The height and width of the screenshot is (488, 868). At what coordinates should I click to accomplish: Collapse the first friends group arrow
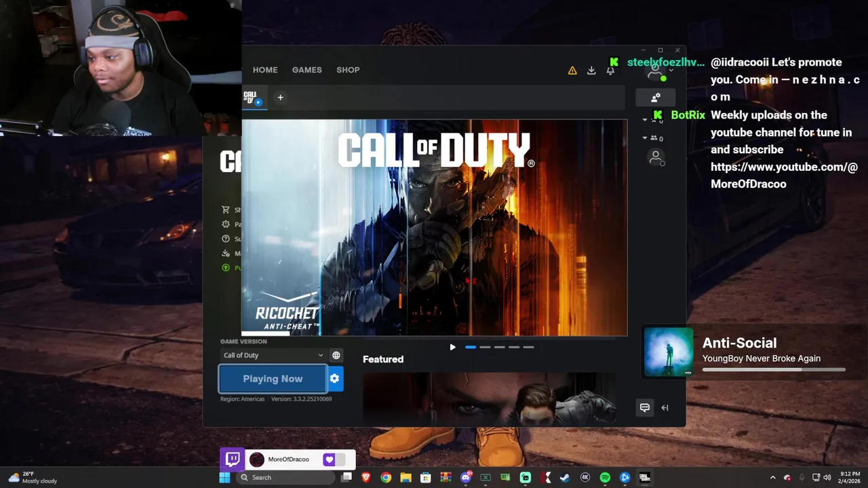point(645,120)
